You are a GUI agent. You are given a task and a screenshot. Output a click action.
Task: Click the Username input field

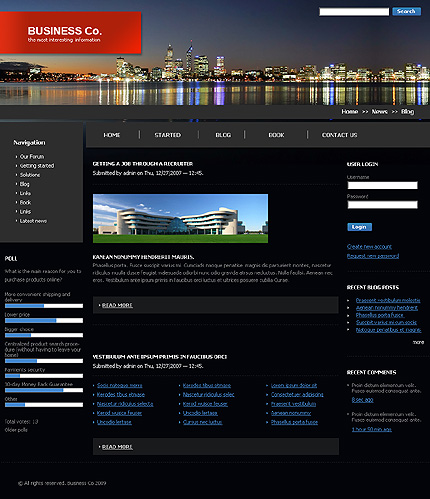coord(382,185)
